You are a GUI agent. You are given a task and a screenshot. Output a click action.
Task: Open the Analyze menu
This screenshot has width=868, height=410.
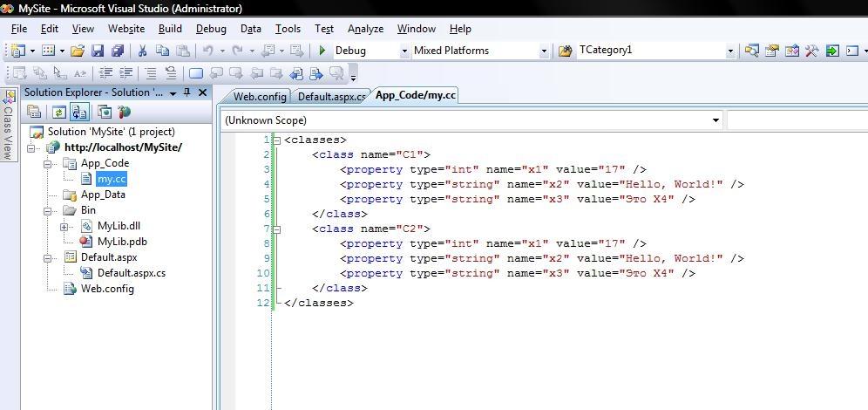point(365,29)
